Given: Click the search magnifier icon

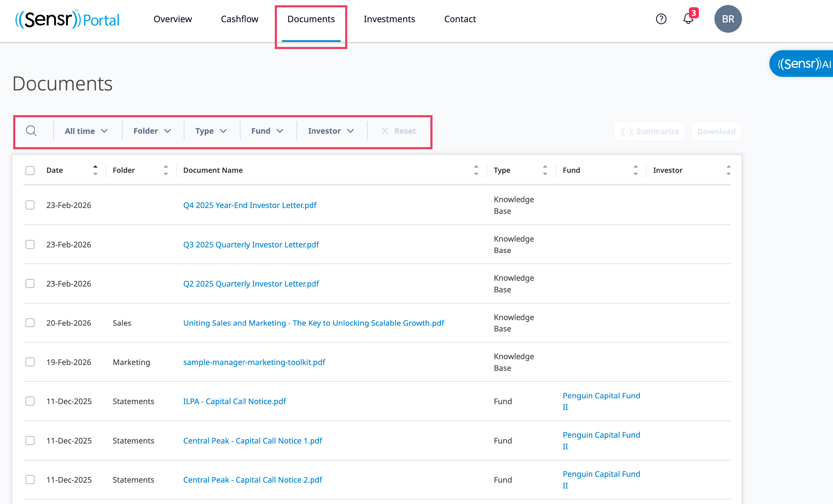Looking at the screenshot, I should tap(31, 131).
